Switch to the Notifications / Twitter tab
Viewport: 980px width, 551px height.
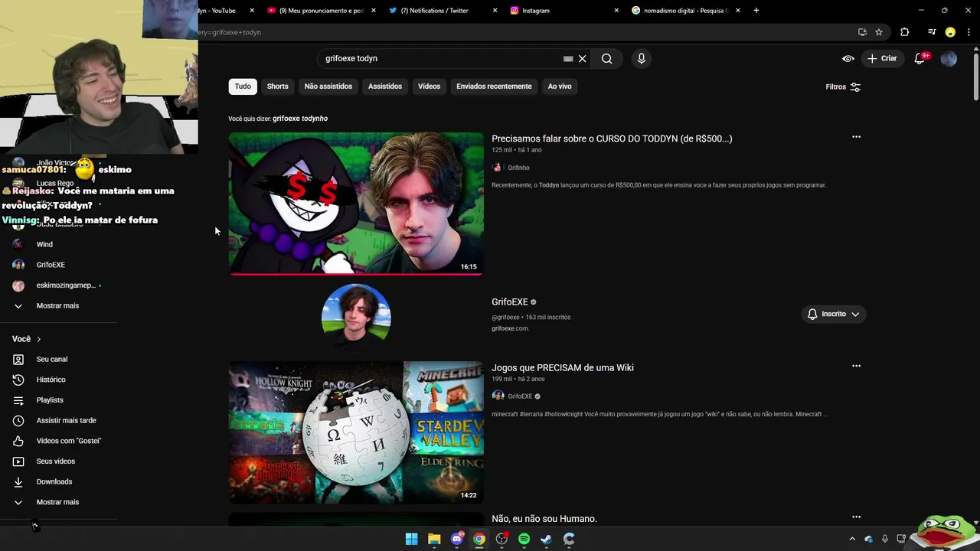(x=434, y=11)
